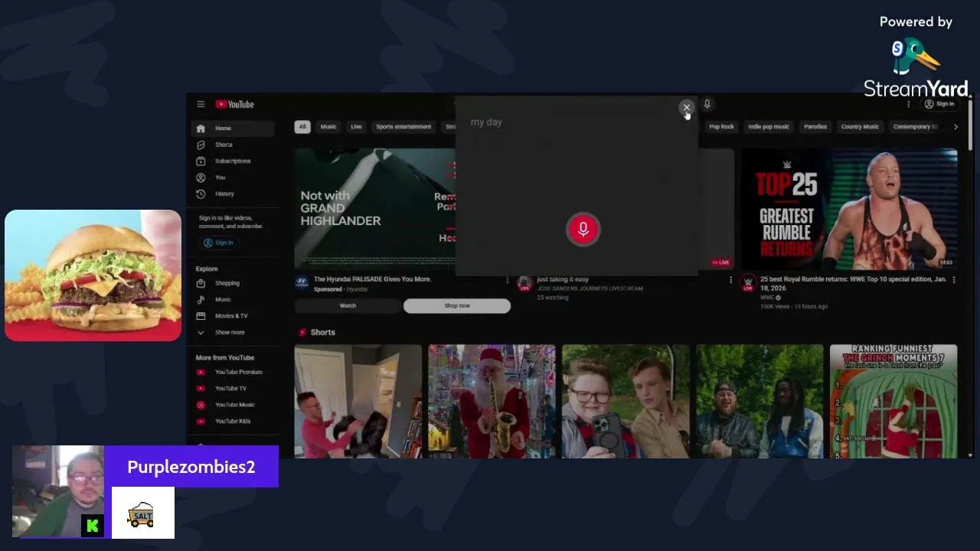Image resolution: width=980 pixels, height=551 pixels.
Task: Click 'my day' voice transcript text
Action: coord(486,122)
